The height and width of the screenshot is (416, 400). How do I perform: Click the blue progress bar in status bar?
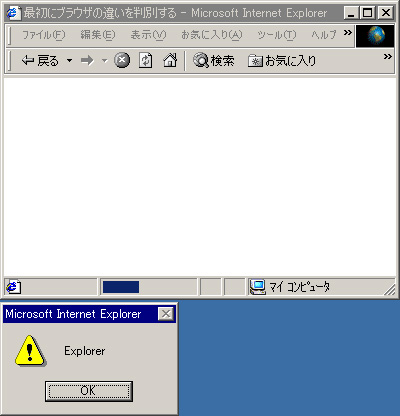(121, 287)
